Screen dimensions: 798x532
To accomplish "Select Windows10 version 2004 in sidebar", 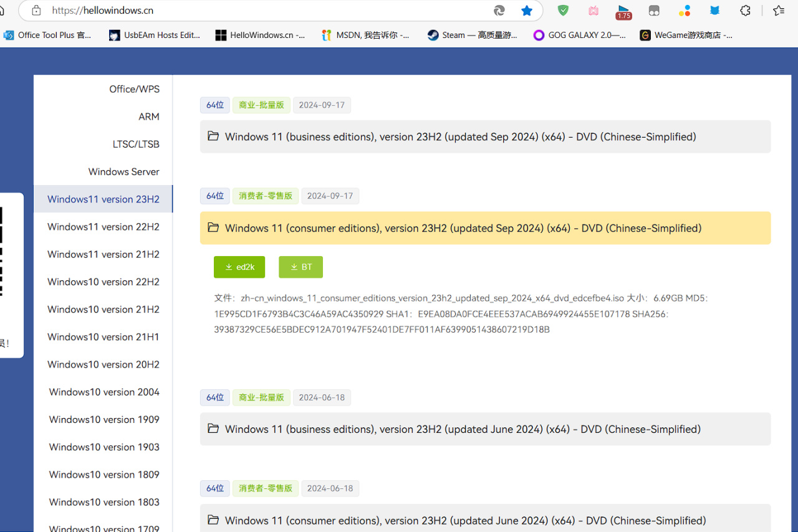I will tap(103, 392).
